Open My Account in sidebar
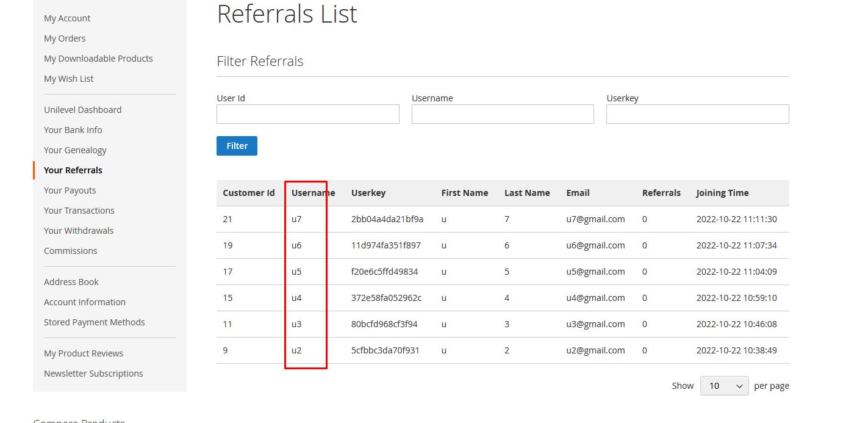The image size is (868, 423). [67, 18]
